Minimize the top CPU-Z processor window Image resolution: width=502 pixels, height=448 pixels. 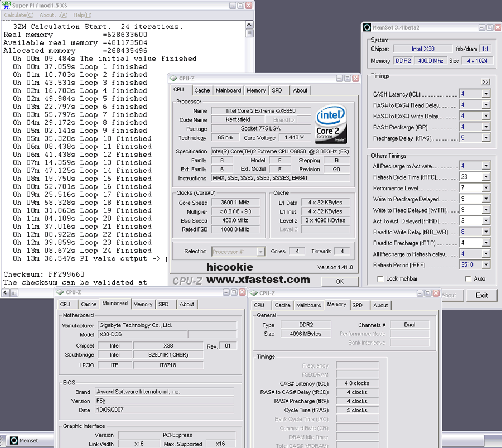[339, 78]
